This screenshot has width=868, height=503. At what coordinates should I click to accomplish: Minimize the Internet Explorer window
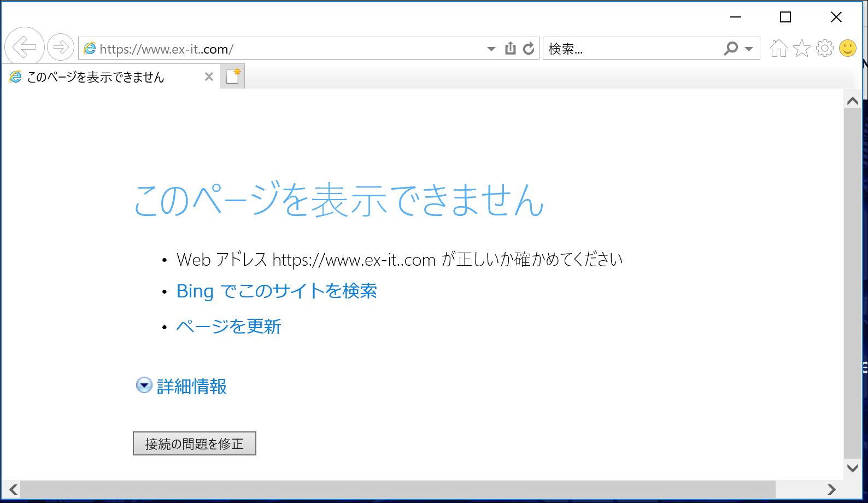(736, 17)
